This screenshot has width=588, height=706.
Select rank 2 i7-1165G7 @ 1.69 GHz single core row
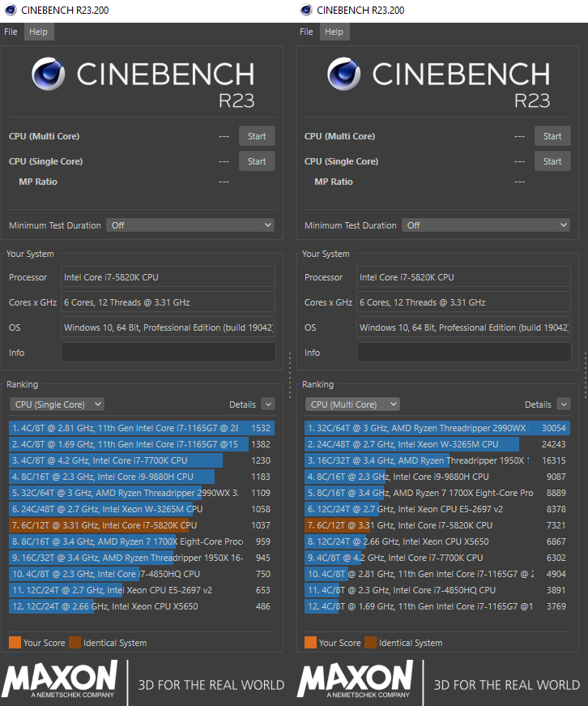point(142,444)
